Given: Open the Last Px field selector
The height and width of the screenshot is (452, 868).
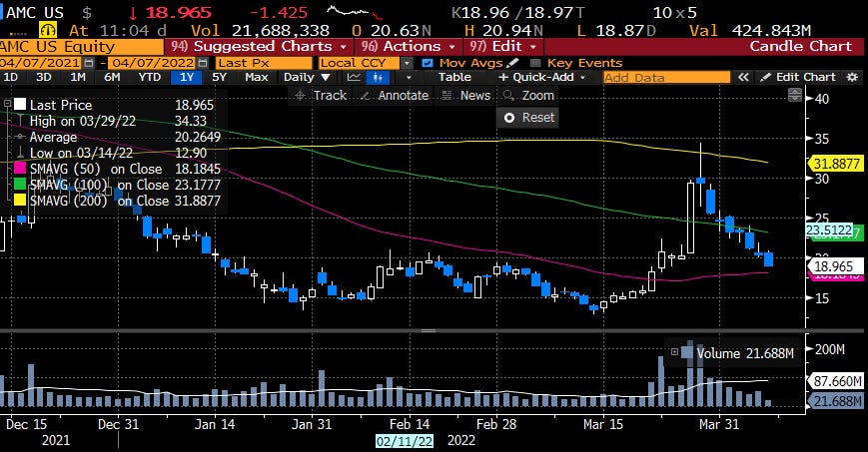Looking at the screenshot, I should coord(264,63).
